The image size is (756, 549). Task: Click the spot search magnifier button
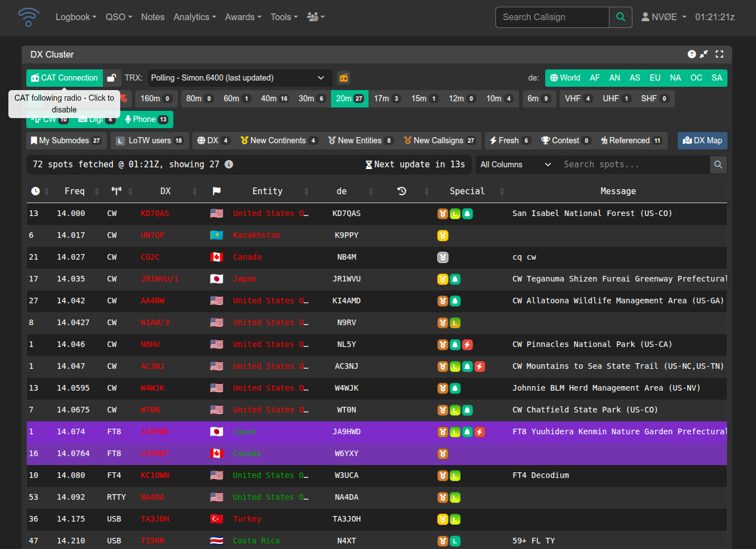(719, 165)
